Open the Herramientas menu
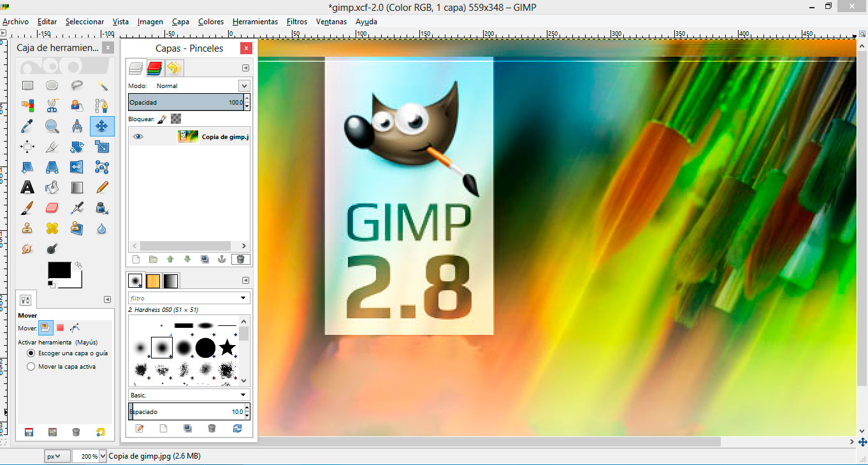Screen dimensions: 868x465 click(255, 22)
